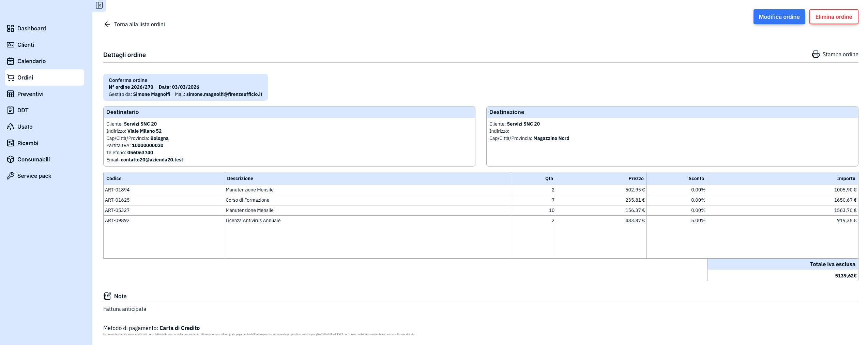The image size is (868, 345).
Task: Click the Stampa ordine printer icon
Action: (816, 54)
